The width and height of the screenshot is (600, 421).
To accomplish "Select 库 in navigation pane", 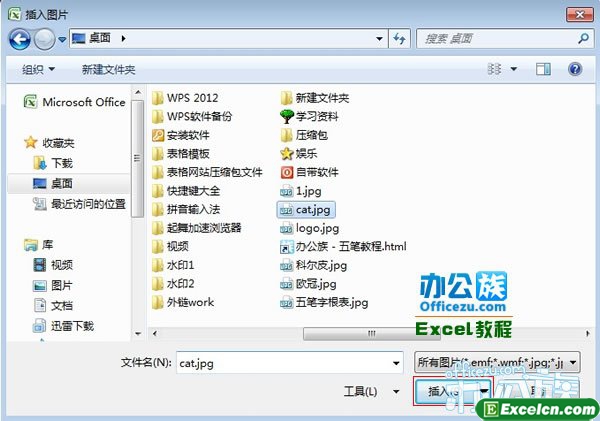I will (x=39, y=244).
